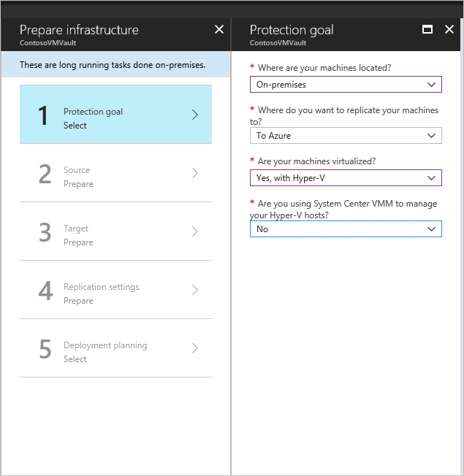Expand the System Center VMM 'No' dropdown
This screenshot has width=464, height=476.
click(346, 229)
